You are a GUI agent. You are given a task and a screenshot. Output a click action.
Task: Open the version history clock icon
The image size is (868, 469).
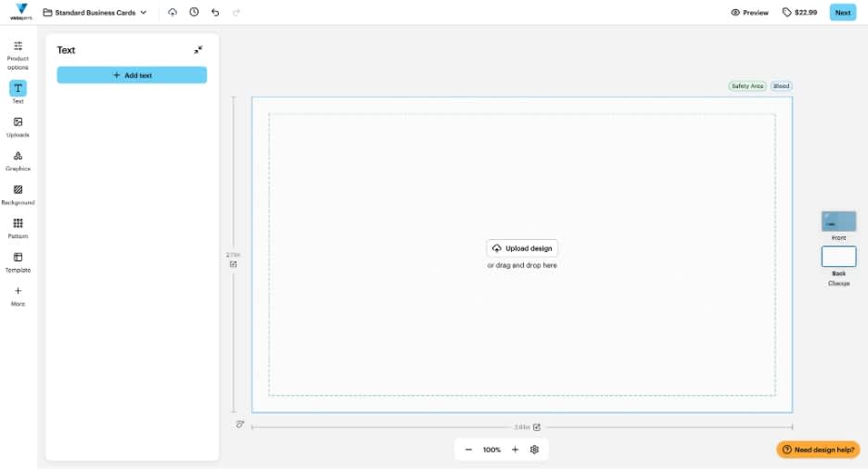tap(194, 12)
